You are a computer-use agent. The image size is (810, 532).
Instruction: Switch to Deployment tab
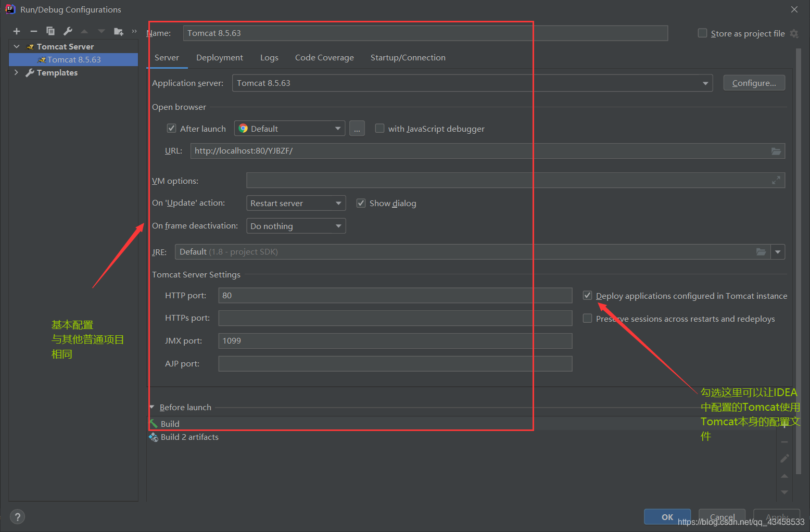(220, 58)
